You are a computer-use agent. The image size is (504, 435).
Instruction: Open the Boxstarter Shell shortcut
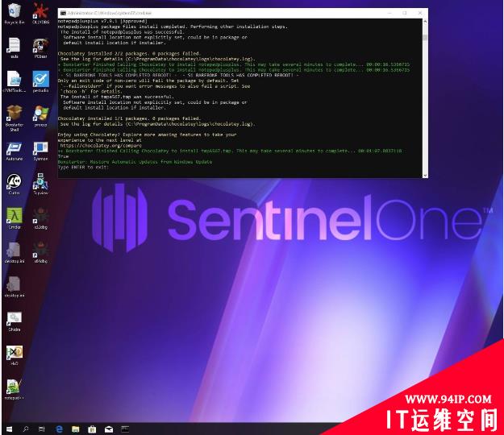[x=15, y=118]
